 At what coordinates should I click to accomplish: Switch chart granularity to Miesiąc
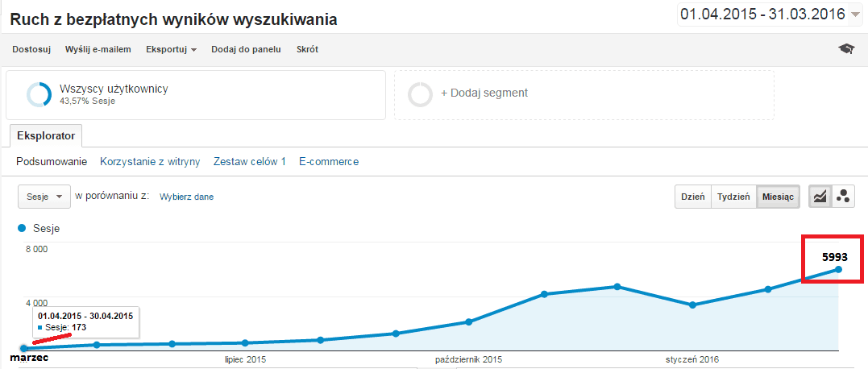[x=778, y=197]
